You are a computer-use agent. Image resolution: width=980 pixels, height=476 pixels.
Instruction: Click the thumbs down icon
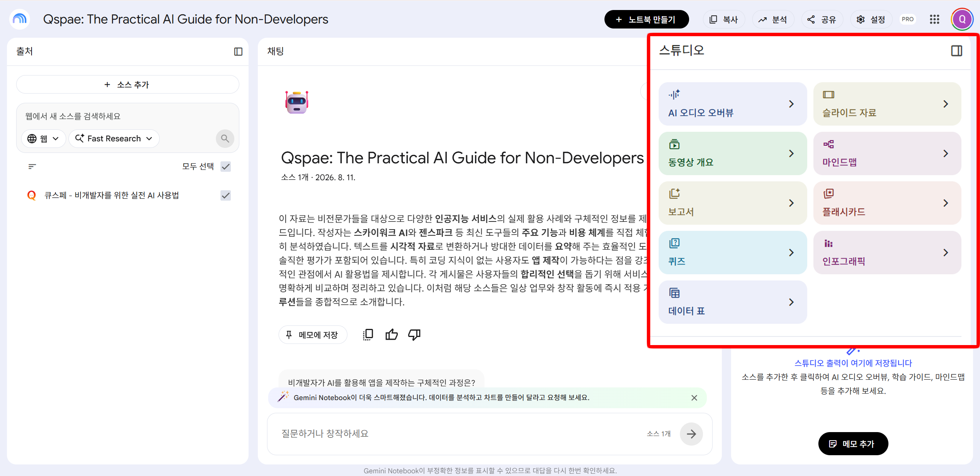414,335
